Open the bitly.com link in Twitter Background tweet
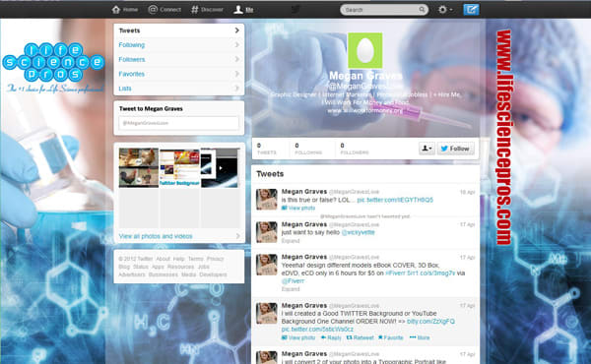 tap(430, 321)
